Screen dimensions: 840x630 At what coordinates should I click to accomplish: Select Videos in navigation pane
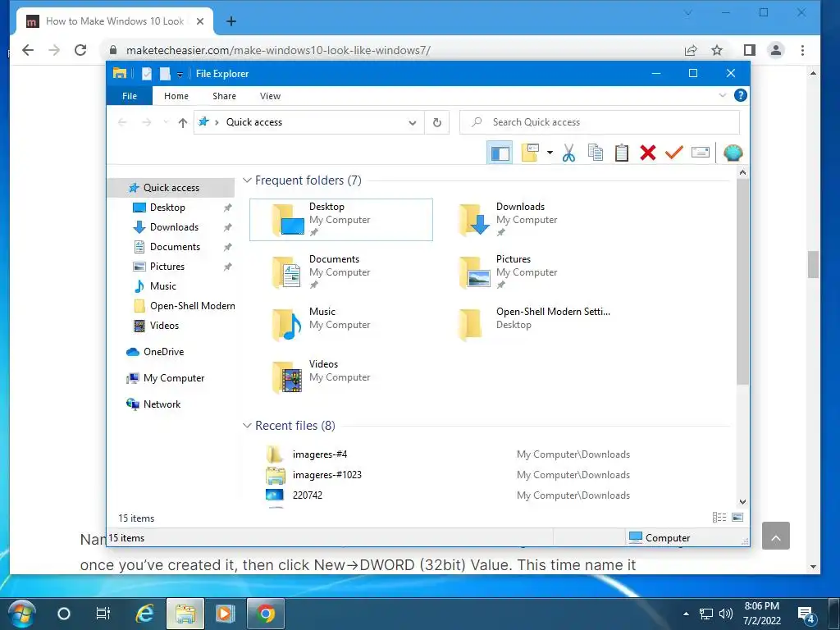pos(164,326)
